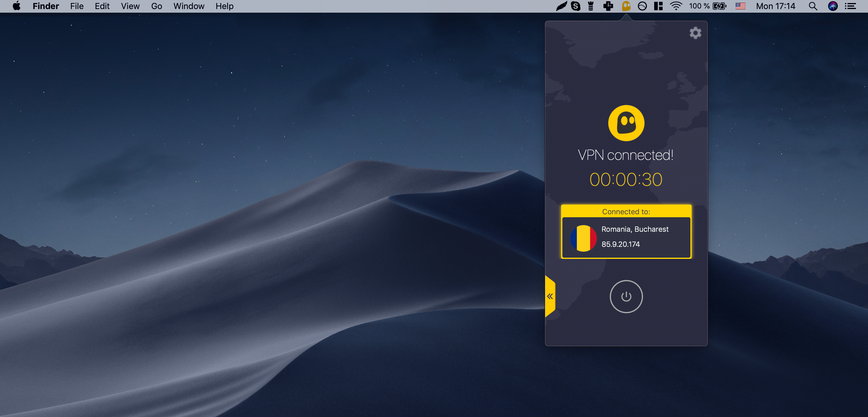Click the Apple menu logo
The width and height of the screenshot is (868, 417).
point(17,6)
